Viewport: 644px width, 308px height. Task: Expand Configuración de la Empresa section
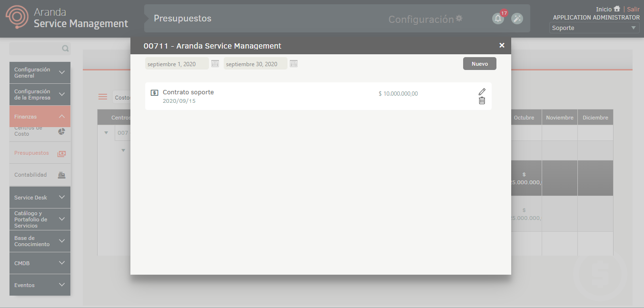tap(40, 94)
